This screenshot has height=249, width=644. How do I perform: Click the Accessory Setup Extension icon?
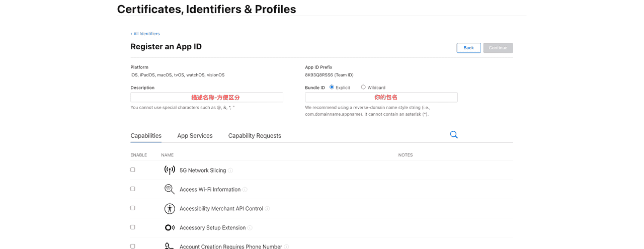click(x=170, y=227)
